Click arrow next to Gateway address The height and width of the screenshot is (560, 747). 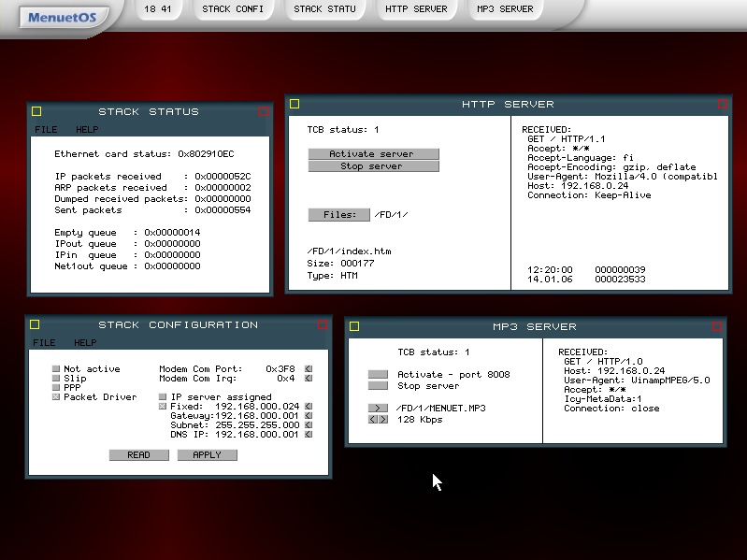[x=309, y=416]
